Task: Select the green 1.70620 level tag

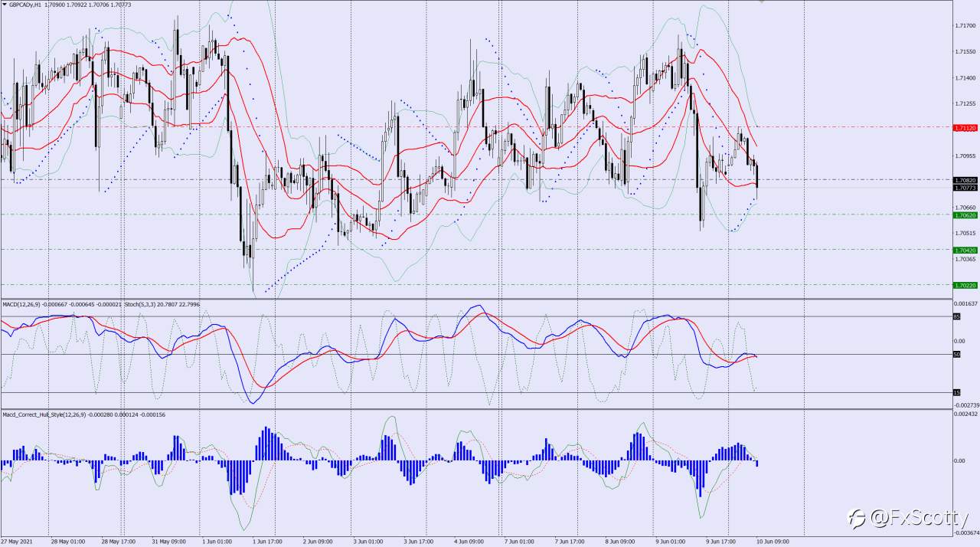Action: 965,215
